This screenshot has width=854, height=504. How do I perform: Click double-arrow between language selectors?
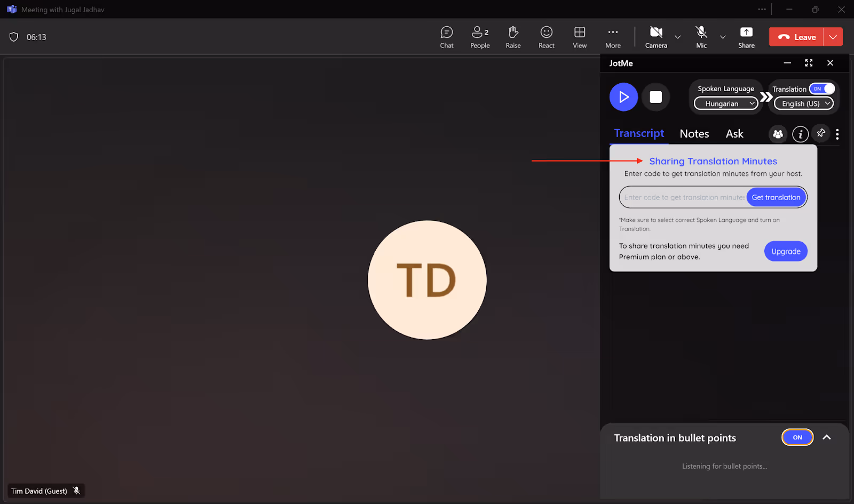[766, 97]
